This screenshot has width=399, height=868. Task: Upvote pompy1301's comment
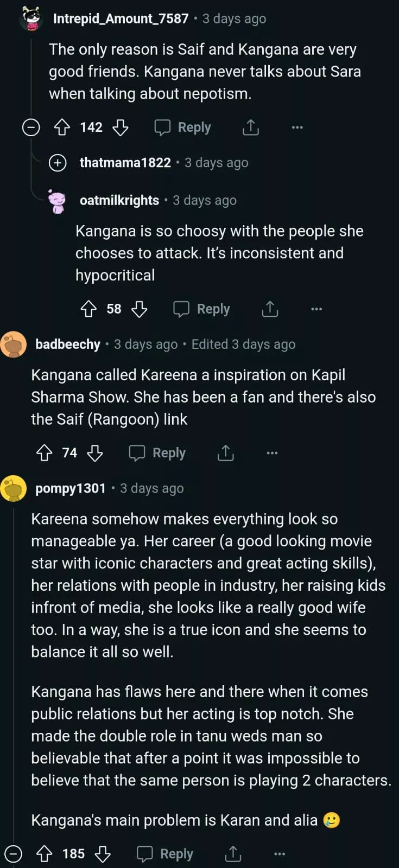(x=44, y=854)
